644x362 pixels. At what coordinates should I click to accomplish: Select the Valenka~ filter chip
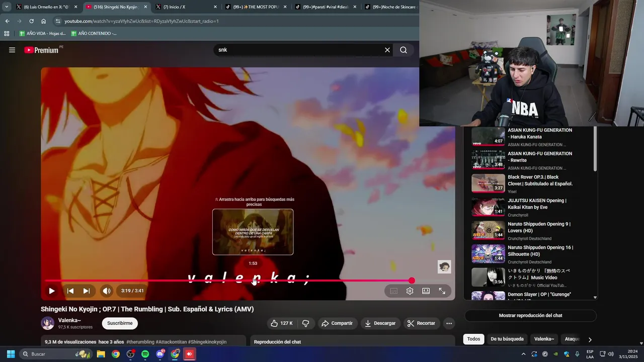(544, 339)
